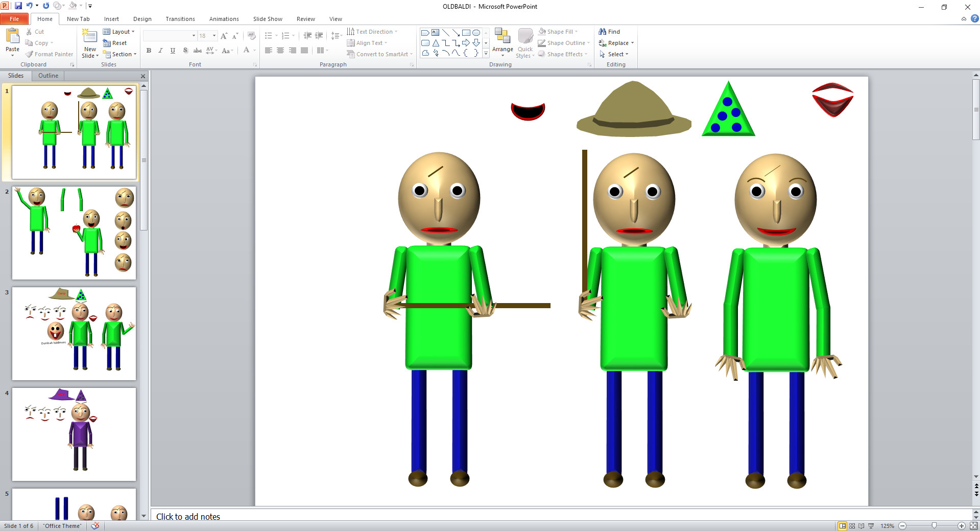This screenshot has width=980, height=531.
Task: Decrease the list indent level
Action: click(307, 36)
